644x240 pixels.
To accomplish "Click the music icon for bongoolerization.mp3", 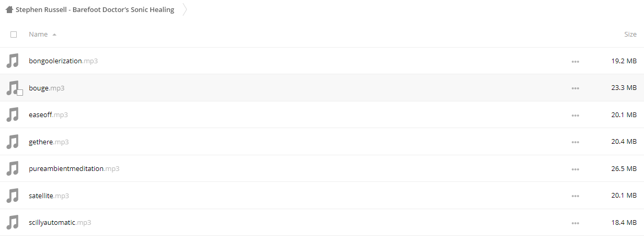I will pos(13,61).
